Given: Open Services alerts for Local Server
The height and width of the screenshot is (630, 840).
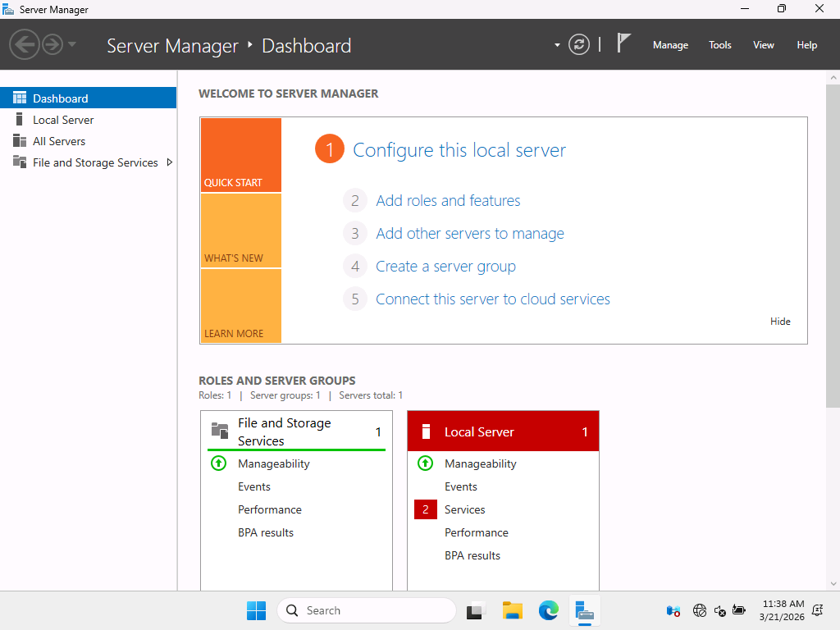Looking at the screenshot, I should (x=465, y=509).
